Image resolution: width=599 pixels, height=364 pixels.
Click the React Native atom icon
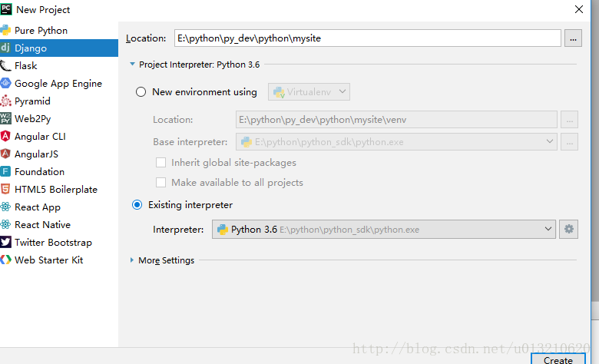click(5, 224)
